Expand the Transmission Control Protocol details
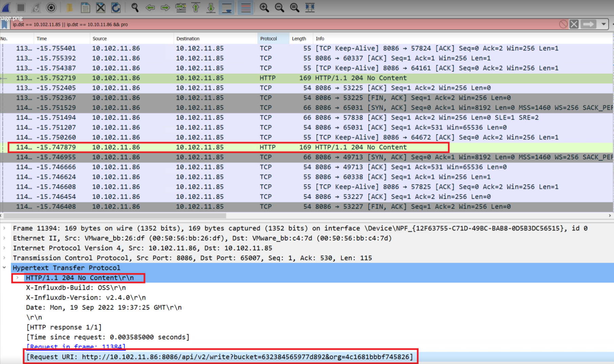The width and height of the screenshot is (614, 364). [4, 258]
